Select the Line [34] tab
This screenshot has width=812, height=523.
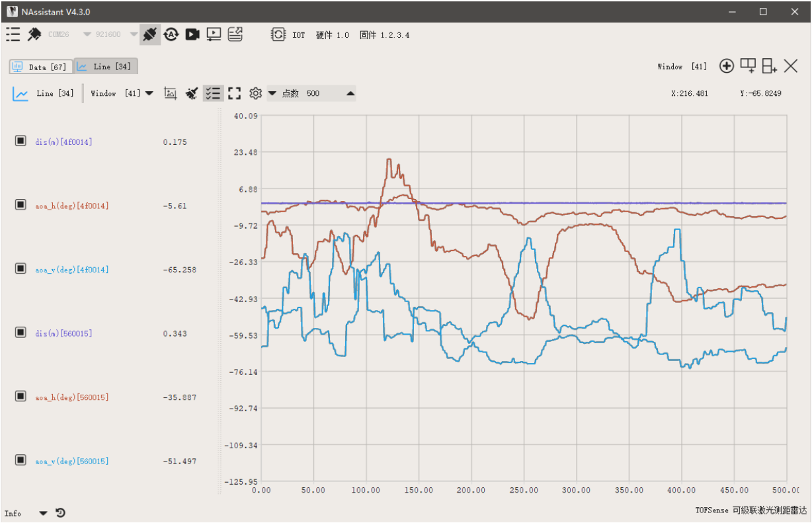coord(106,66)
